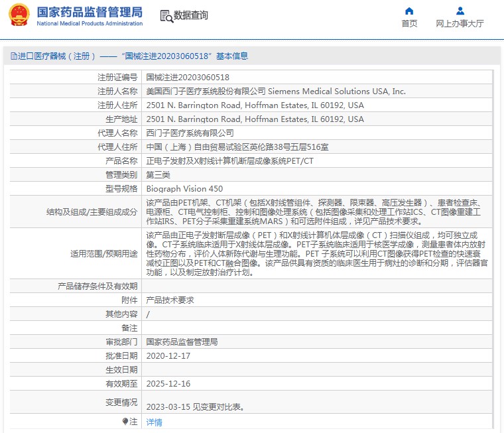Click National Medical Products Administration subtitle
504x433 pixels.
click(x=90, y=23)
